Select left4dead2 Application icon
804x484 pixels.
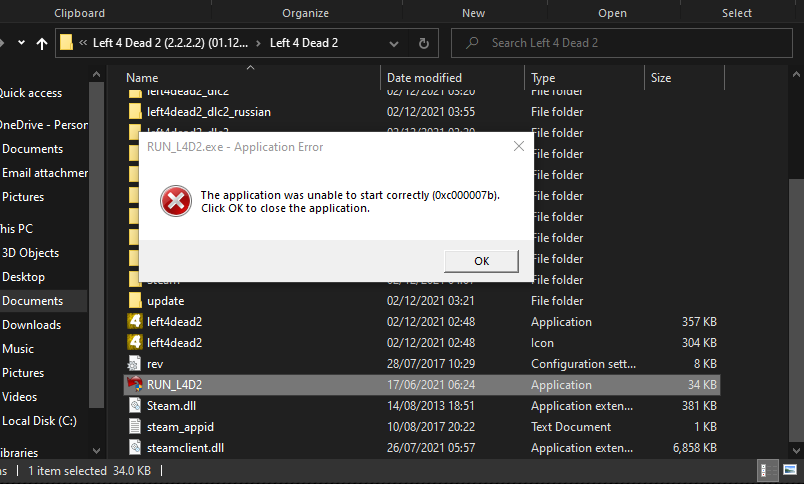[x=135, y=321]
